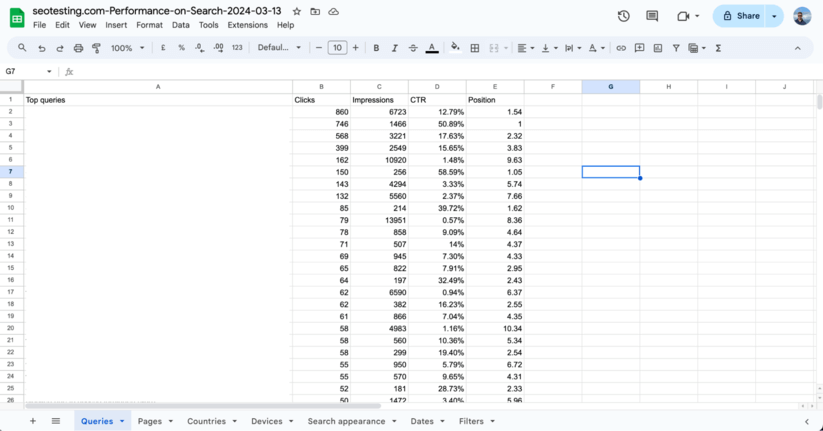Open the Data menu
The image size is (823, 431).
pyautogui.click(x=181, y=25)
